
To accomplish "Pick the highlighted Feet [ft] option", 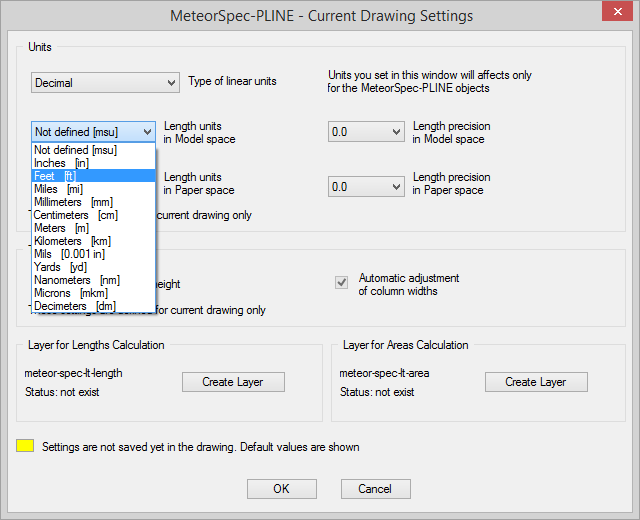I will 93,176.
